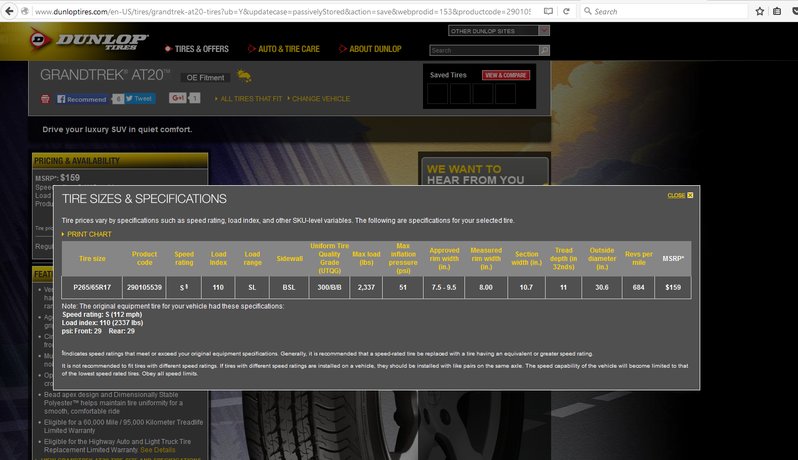Open the Change Vehicle link
The image size is (798, 460).
319,99
